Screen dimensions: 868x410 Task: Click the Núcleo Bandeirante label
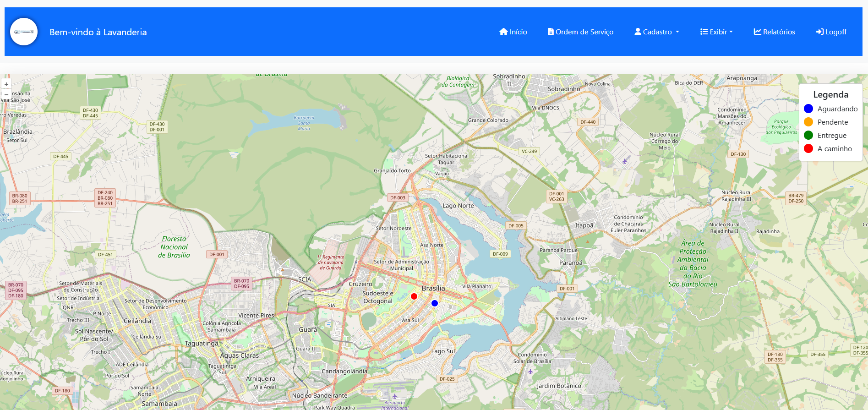(x=320, y=395)
